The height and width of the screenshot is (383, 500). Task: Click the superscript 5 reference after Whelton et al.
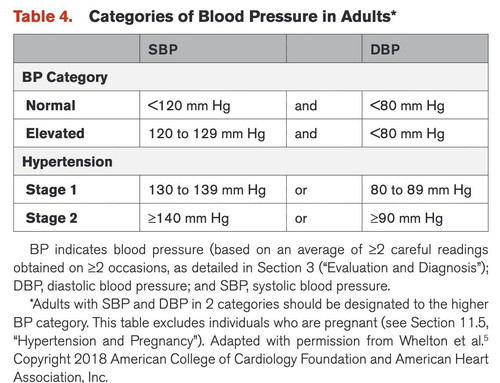pyautogui.click(x=486, y=338)
